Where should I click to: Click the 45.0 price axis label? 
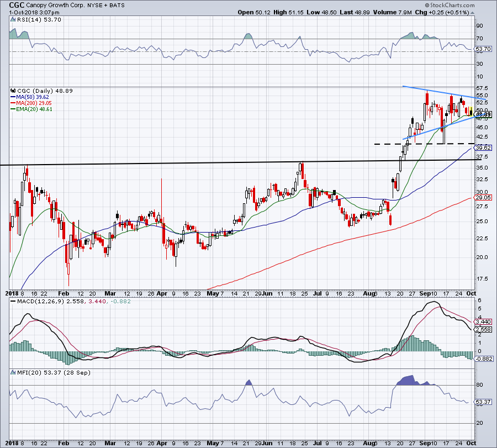[482, 128]
